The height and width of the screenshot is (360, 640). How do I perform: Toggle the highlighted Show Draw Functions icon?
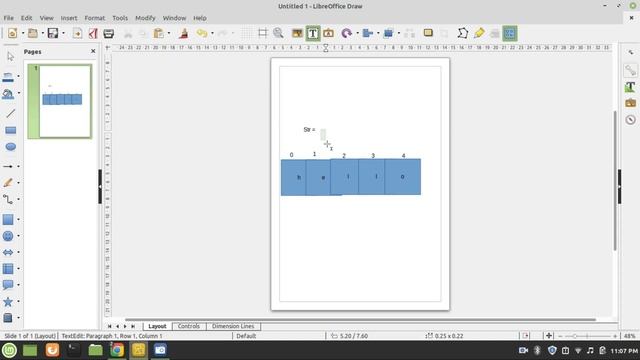(510, 33)
